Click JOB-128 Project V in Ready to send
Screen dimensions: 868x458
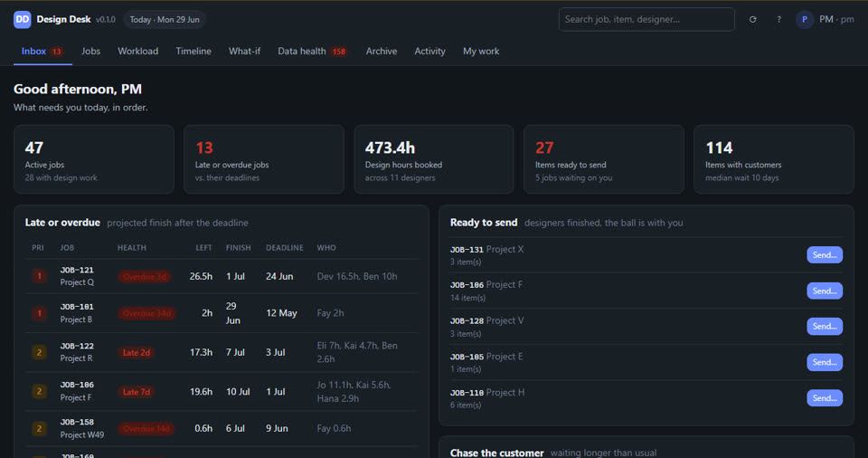(486, 321)
